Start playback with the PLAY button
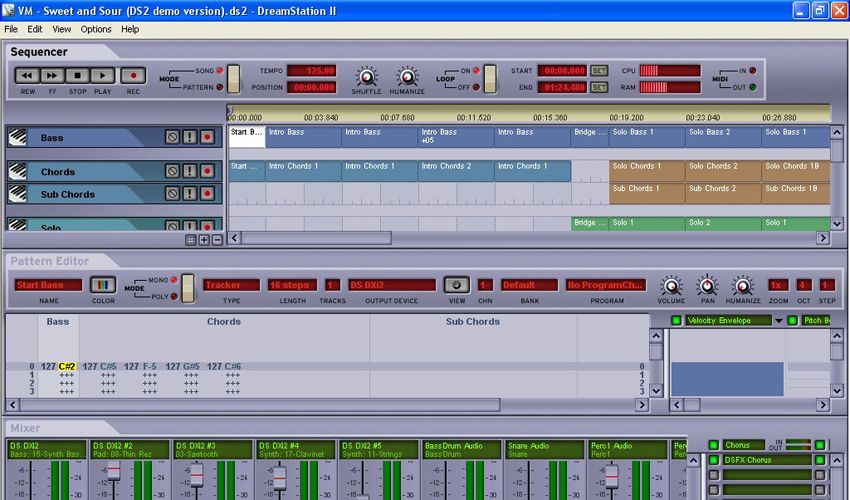The height and width of the screenshot is (500, 850). click(x=102, y=75)
